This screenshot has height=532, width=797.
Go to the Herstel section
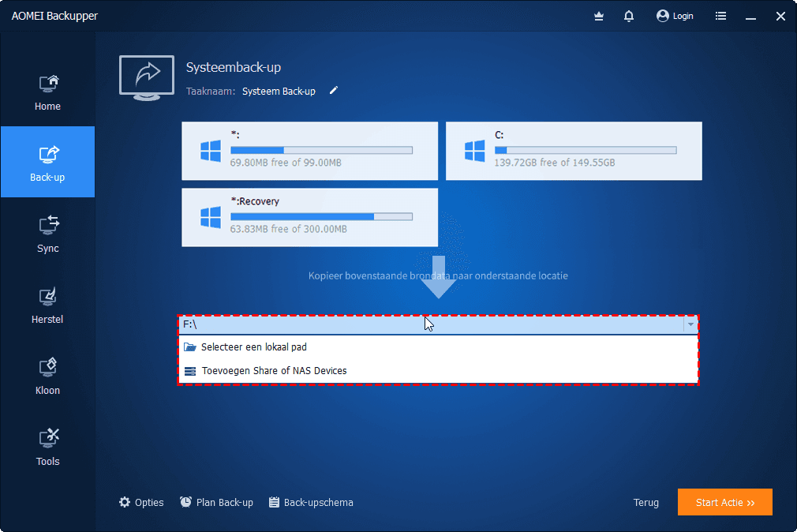tap(48, 304)
